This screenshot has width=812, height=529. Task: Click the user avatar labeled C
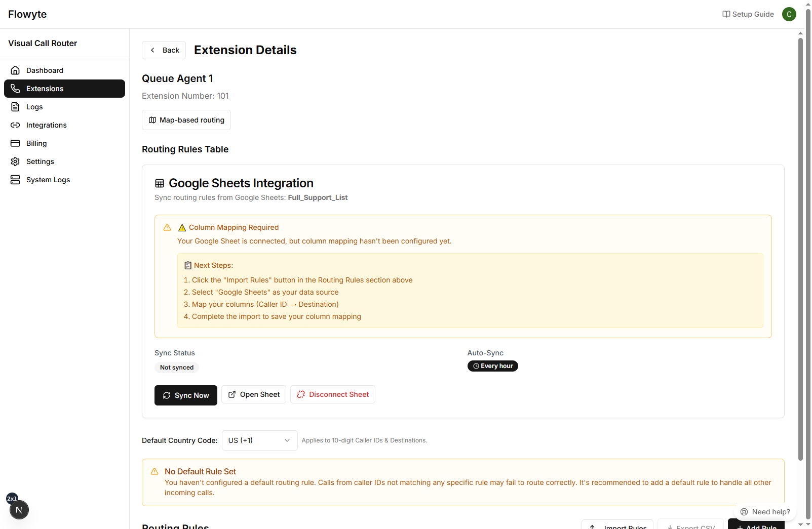click(x=789, y=14)
